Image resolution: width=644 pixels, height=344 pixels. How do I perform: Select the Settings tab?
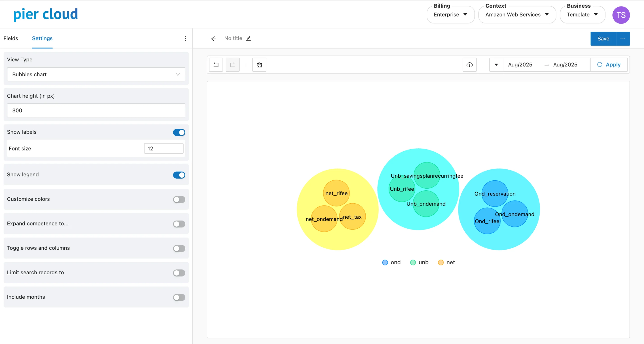click(x=42, y=38)
